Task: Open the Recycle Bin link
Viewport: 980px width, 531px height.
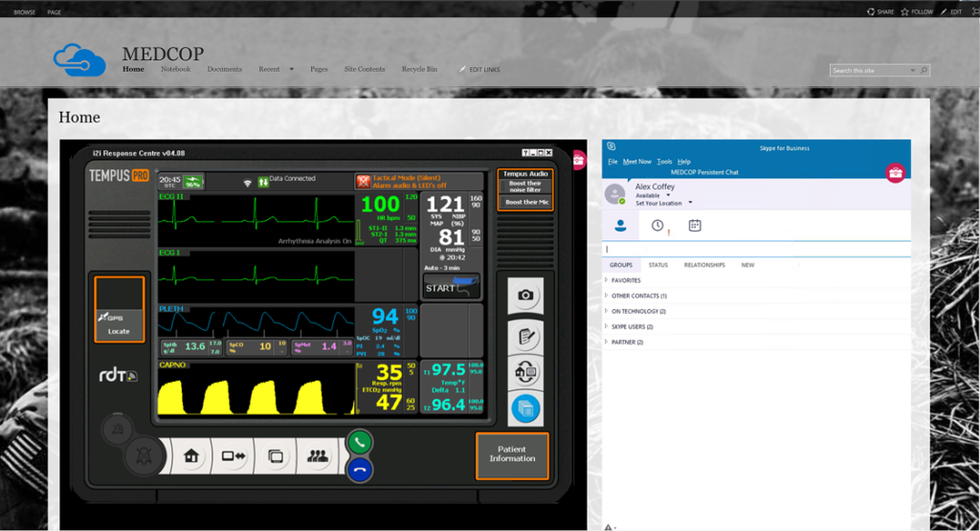Action: coord(419,69)
